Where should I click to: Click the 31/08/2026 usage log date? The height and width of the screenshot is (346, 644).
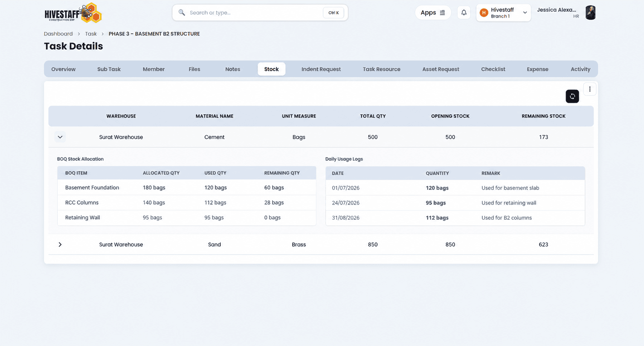coord(346,218)
